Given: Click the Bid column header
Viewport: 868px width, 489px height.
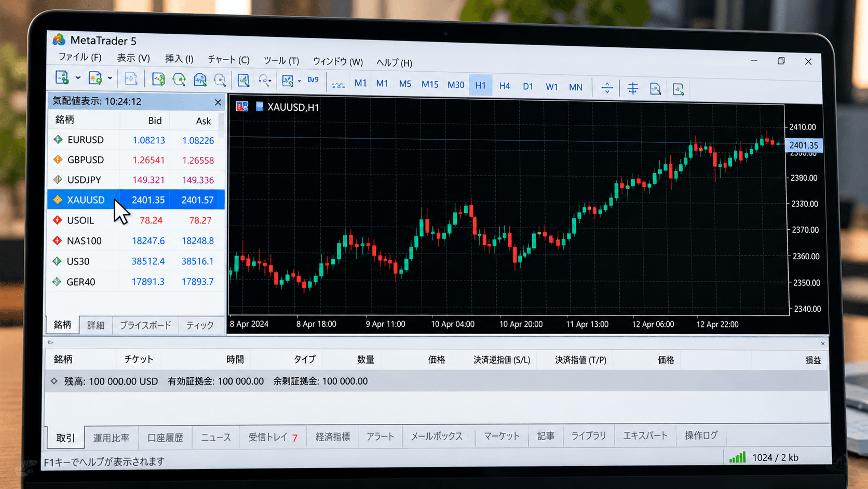Looking at the screenshot, I should (155, 121).
